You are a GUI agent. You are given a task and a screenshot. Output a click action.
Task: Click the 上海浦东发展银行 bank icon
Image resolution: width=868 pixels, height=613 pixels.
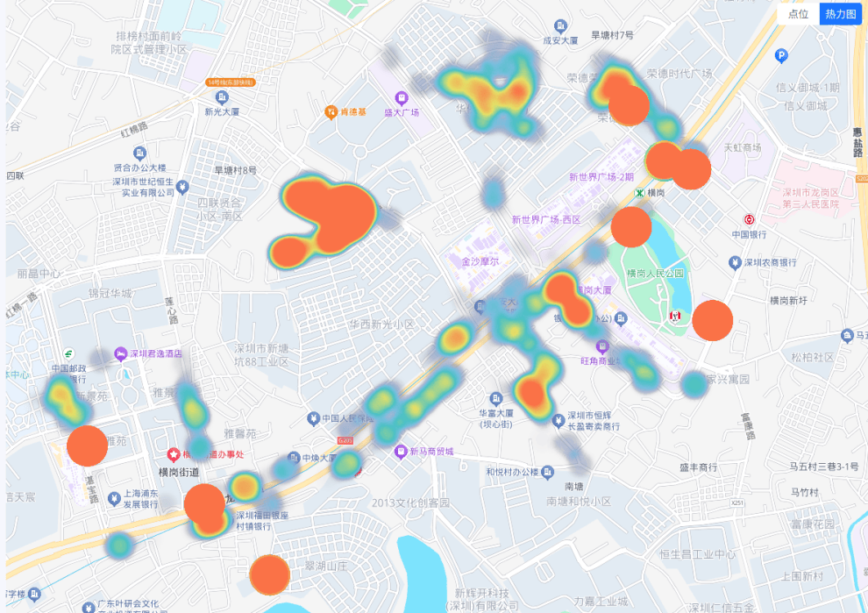point(113,498)
